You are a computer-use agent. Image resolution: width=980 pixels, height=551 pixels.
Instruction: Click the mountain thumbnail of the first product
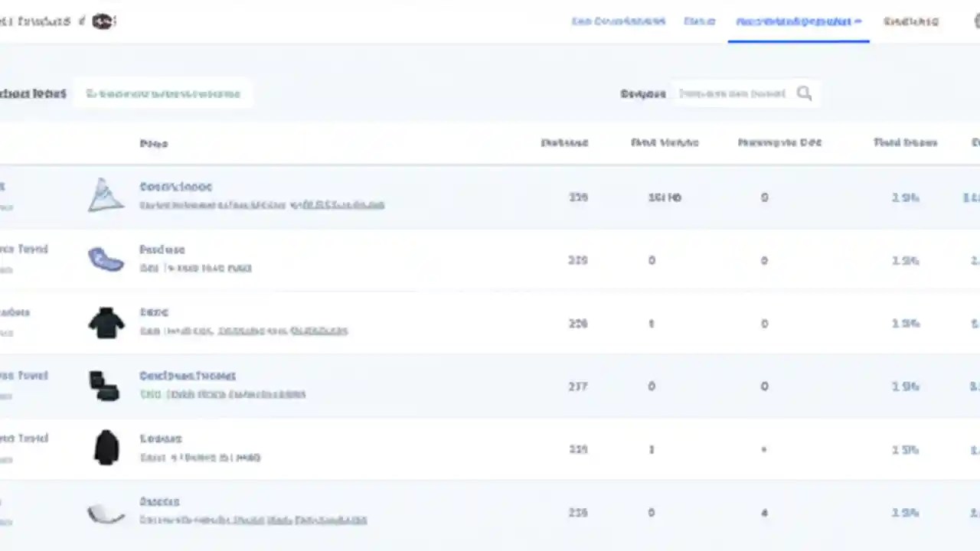[106, 195]
